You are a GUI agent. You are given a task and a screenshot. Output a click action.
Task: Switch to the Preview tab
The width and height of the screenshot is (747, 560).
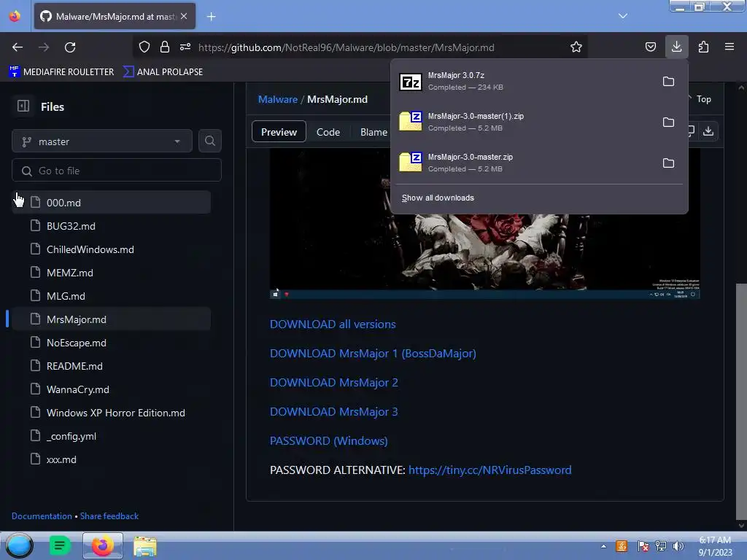[x=279, y=132]
